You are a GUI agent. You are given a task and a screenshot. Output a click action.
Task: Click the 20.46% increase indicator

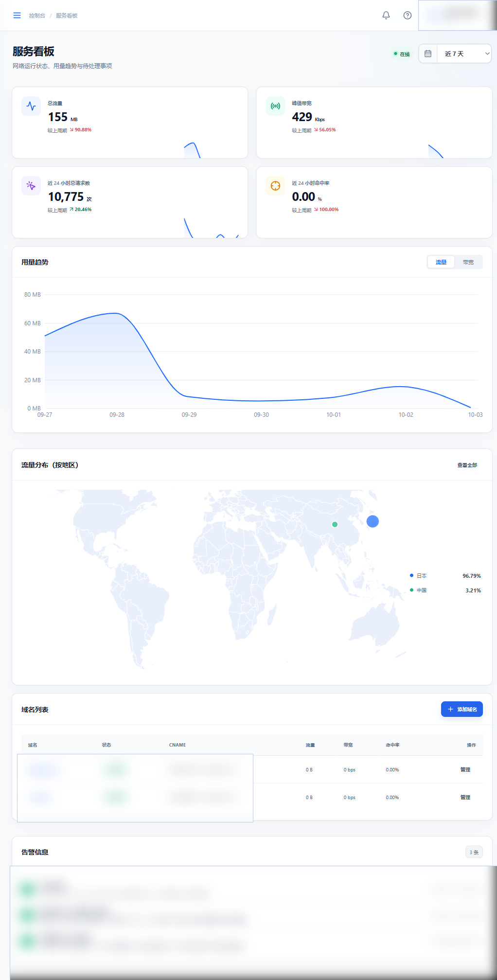[x=80, y=210]
